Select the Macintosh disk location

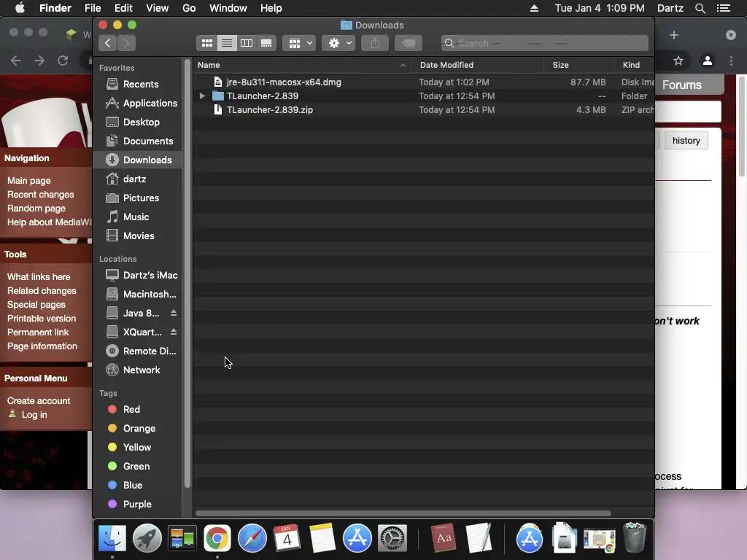137,295
